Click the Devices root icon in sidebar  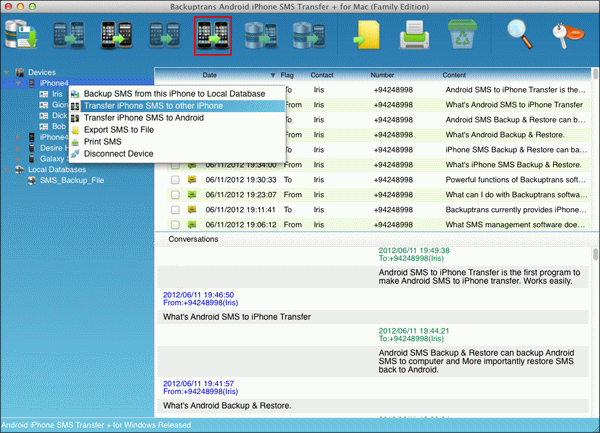[20, 72]
